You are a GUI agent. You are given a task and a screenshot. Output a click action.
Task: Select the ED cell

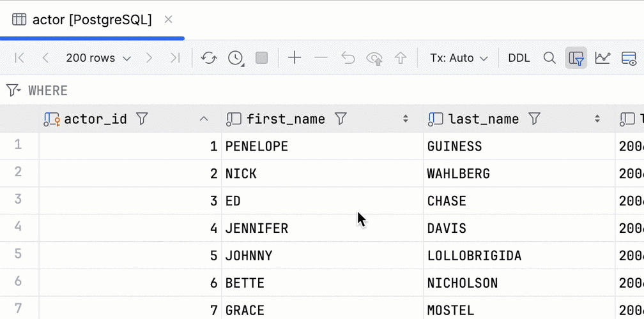[x=323, y=201]
